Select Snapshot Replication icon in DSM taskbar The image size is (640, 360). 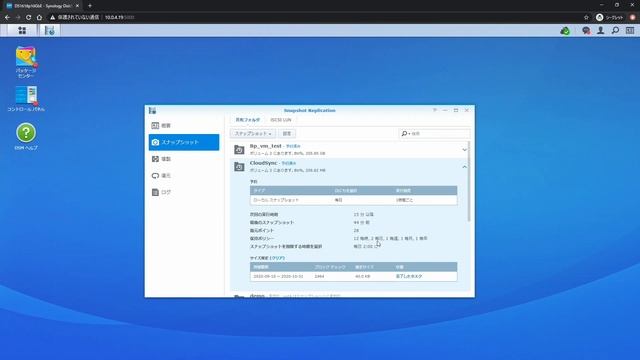49,31
